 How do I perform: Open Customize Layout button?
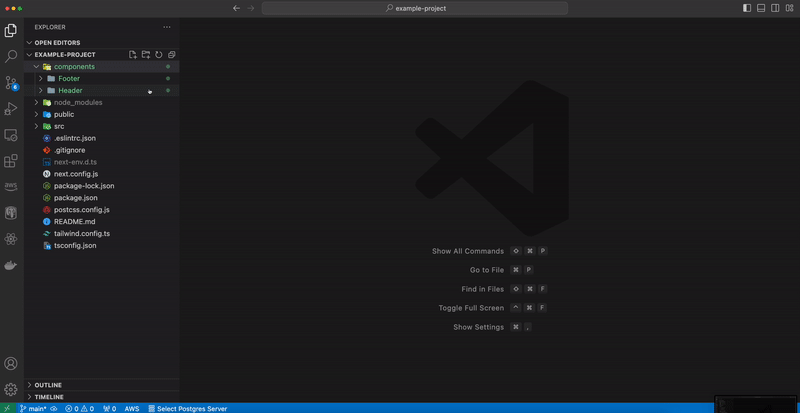(x=789, y=8)
